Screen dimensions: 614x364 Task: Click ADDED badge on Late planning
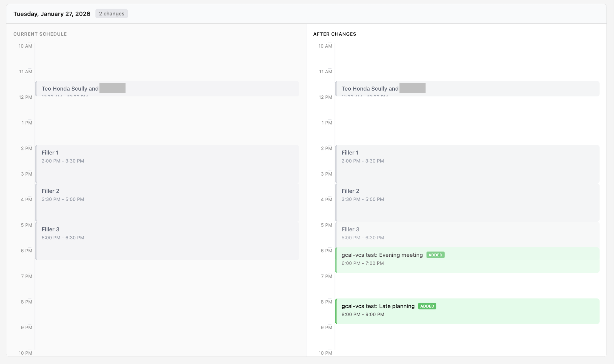tap(427, 306)
